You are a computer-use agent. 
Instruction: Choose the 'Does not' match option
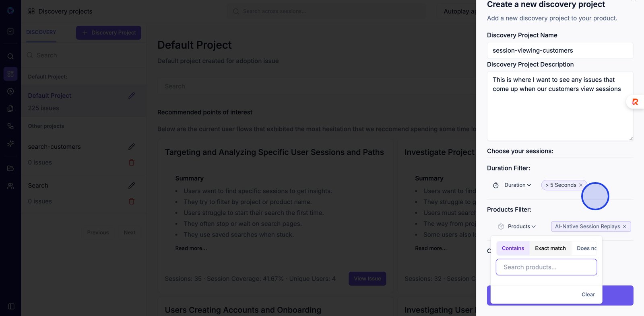coord(586,248)
